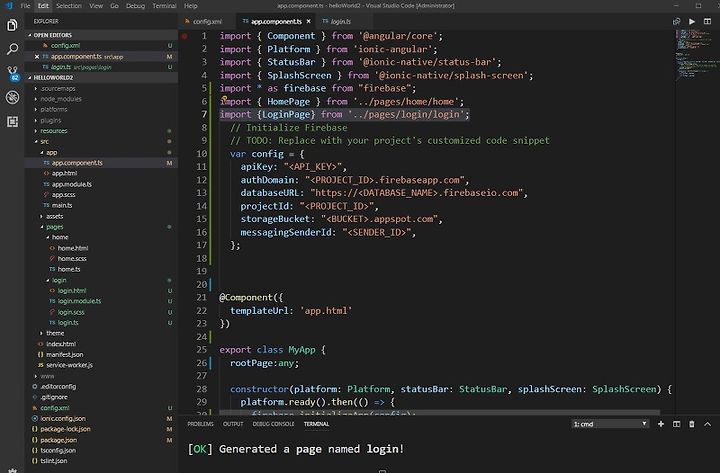Open app.scss in the file tree
Screen dimensions: 720x473
pyautogui.click(x=63, y=195)
